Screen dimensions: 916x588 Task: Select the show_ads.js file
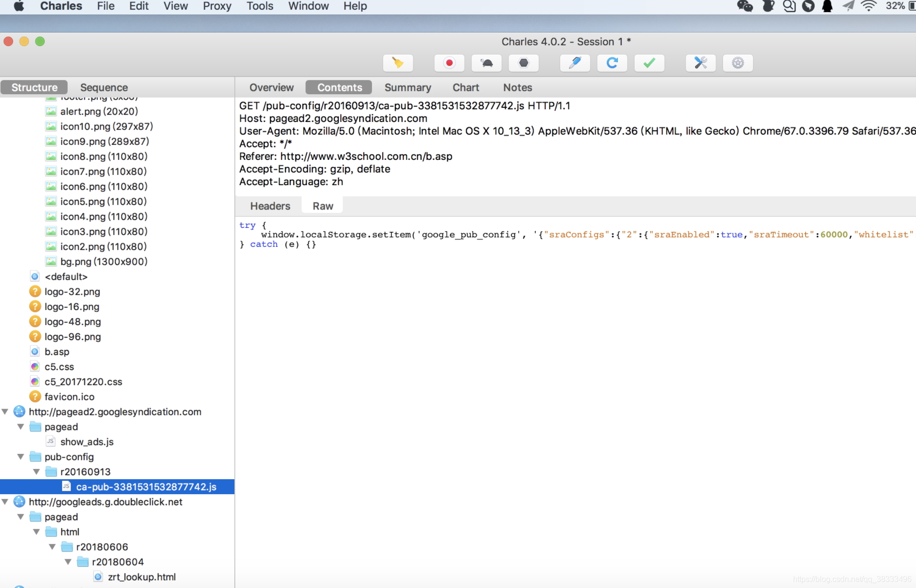(87, 442)
